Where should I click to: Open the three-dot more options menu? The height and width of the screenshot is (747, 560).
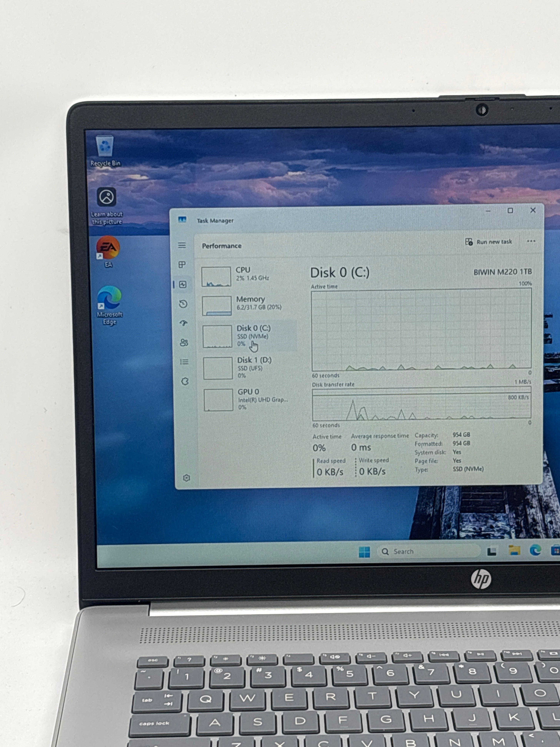(x=531, y=241)
